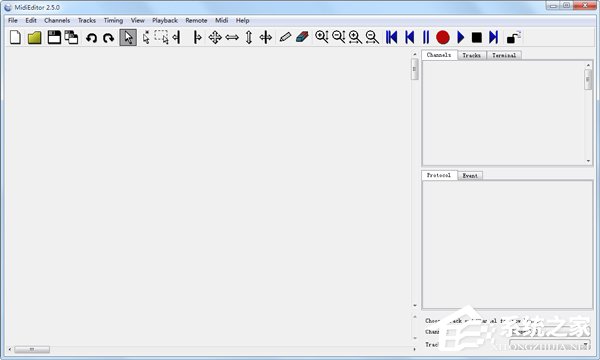
Task: Redo the last undone action
Action: pyautogui.click(x=109, y=38)
